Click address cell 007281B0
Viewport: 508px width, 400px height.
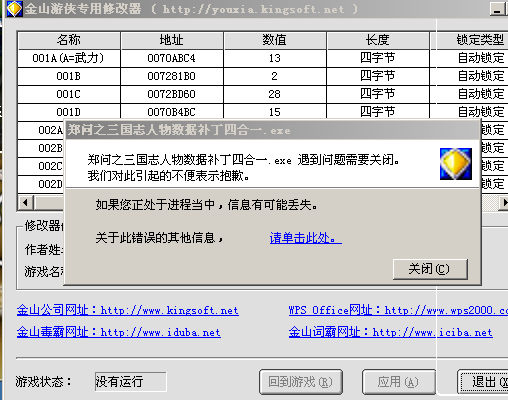coord(172,76)
